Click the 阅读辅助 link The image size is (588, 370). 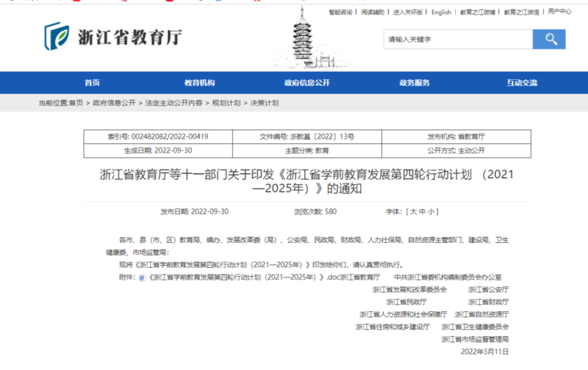point(373,12)
